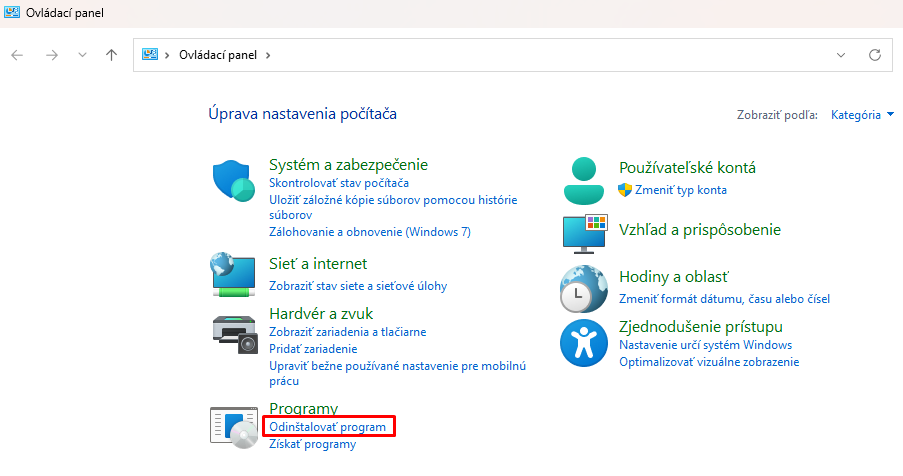Expand chevron after Ovládací panel in address bar
The image size is (903, 476).
coord(268,55)
